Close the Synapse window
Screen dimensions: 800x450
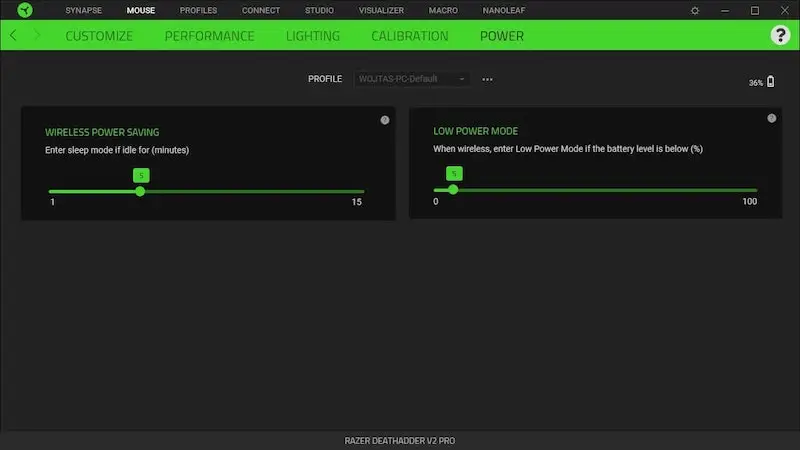click(x=785, y=10)
